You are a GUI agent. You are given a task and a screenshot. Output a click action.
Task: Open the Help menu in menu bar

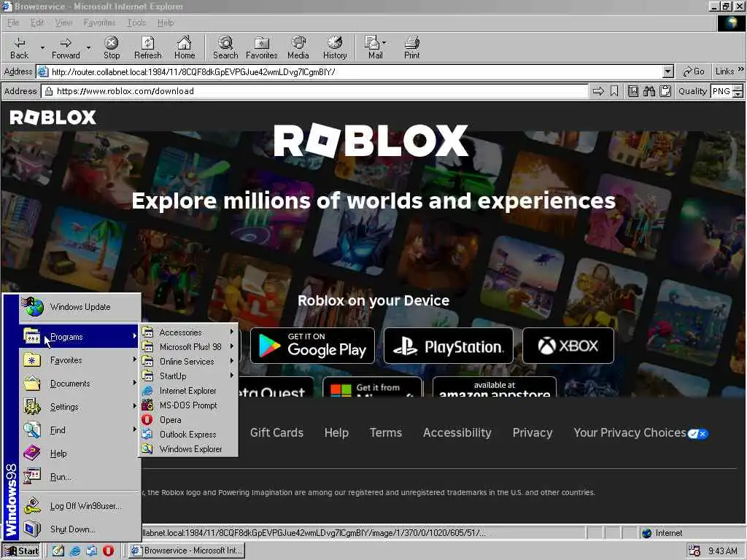pyautogui.click(x=166, y=23)
